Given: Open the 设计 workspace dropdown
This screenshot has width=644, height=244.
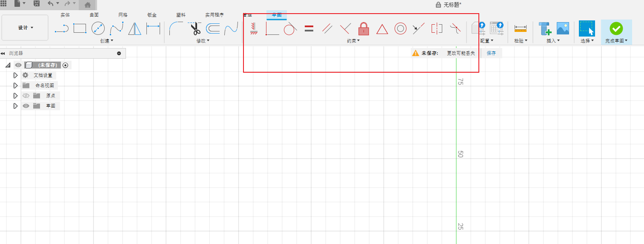Looking at the screenshot, I should 25,28.
